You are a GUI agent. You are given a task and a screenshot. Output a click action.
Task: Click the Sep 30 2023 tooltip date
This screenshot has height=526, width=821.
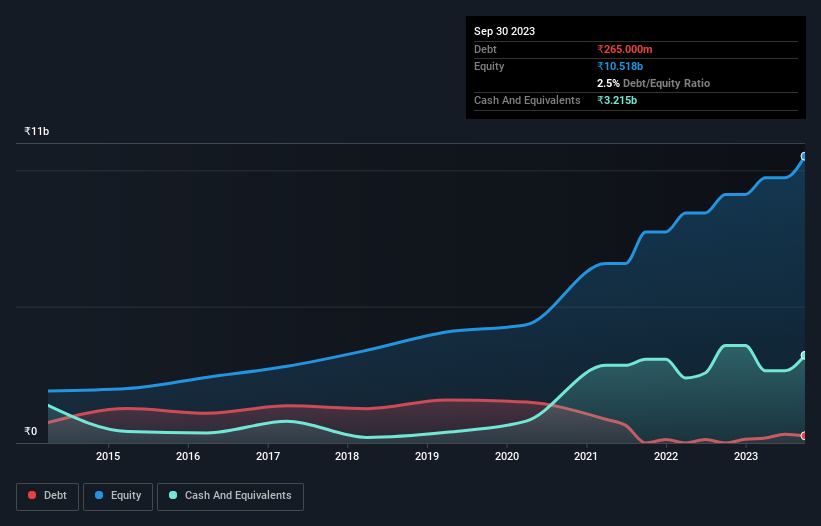[x=504, y=31]
